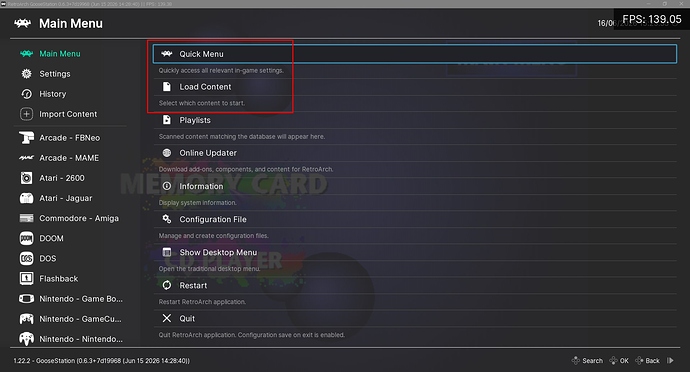Click the Online Updater globe icon
The width and height of the screenshot is (690, 372).
pyautogui.click(x=167, y=153)
